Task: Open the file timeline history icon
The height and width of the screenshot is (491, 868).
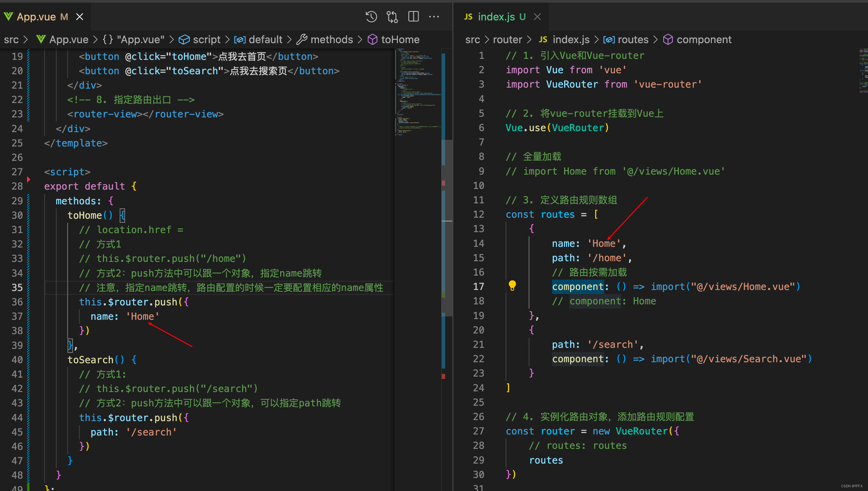Action: pyautogui.click(x=371, y=16)
